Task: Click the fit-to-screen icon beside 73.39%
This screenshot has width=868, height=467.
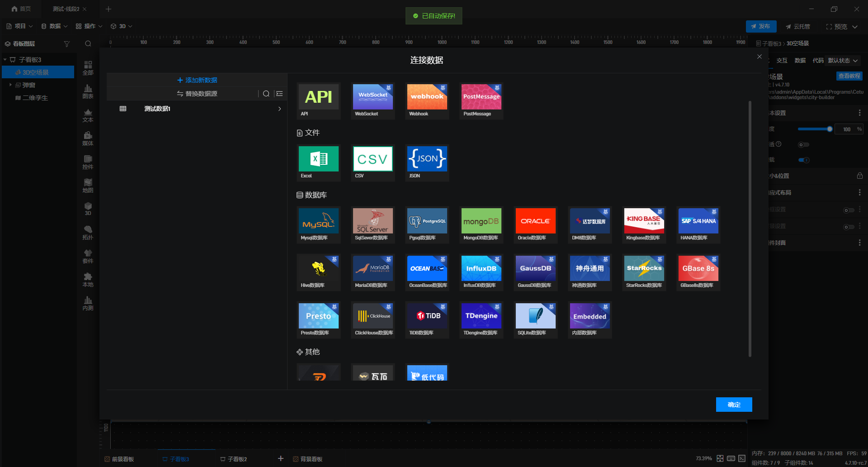Action: [720, 458]
